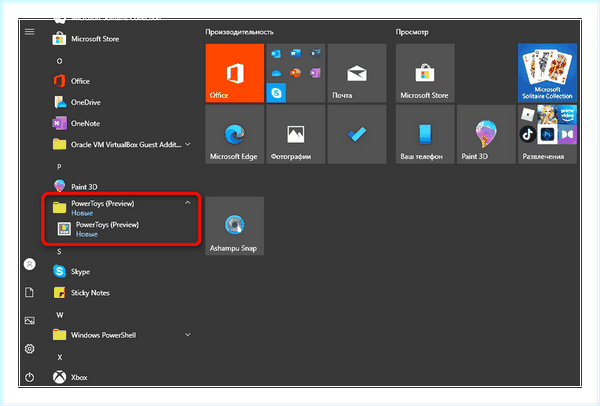600x406 pixels.
Task: Click Photoshop Express icon in Развлечения tile
Action: click(x=547, y=134)
